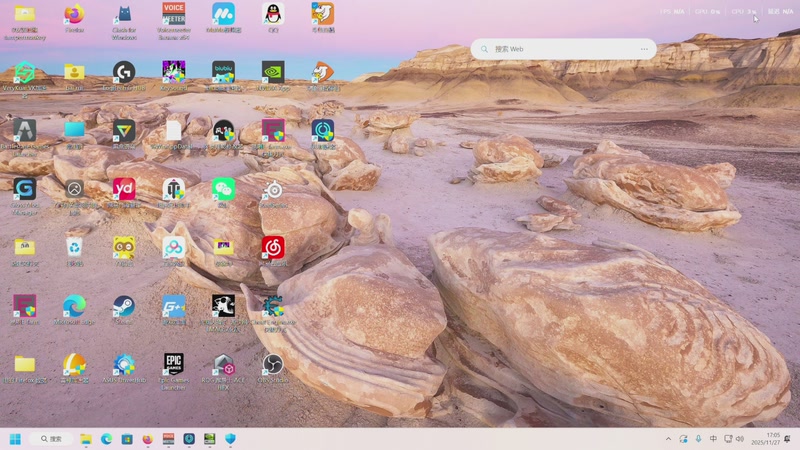
Task: Switch the Chinese input method indicator
Action: [x=713, y=439]
